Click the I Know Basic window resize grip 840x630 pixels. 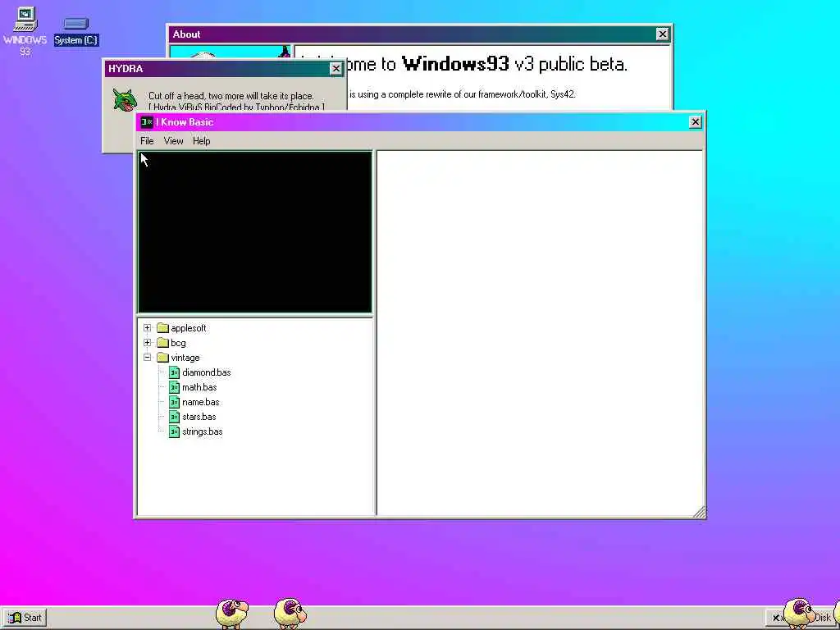pyautogui.click(x=699, y=512)
